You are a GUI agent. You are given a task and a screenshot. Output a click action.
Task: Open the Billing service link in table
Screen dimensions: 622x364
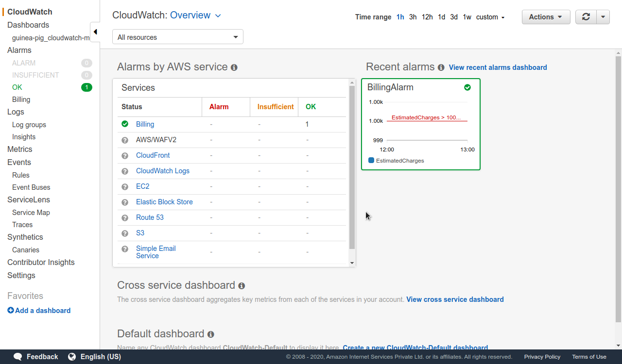point(145,124)
